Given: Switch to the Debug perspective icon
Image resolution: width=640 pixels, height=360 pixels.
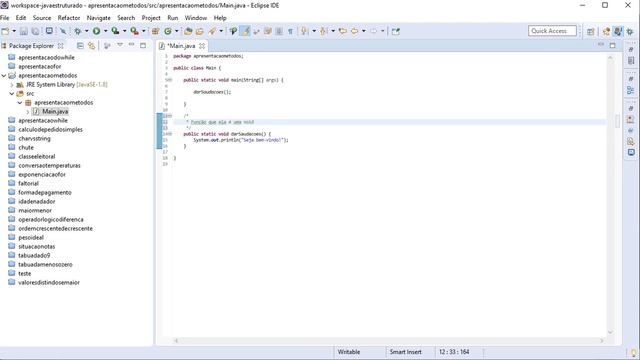Looking at the screenshot, I should point(630,31).
